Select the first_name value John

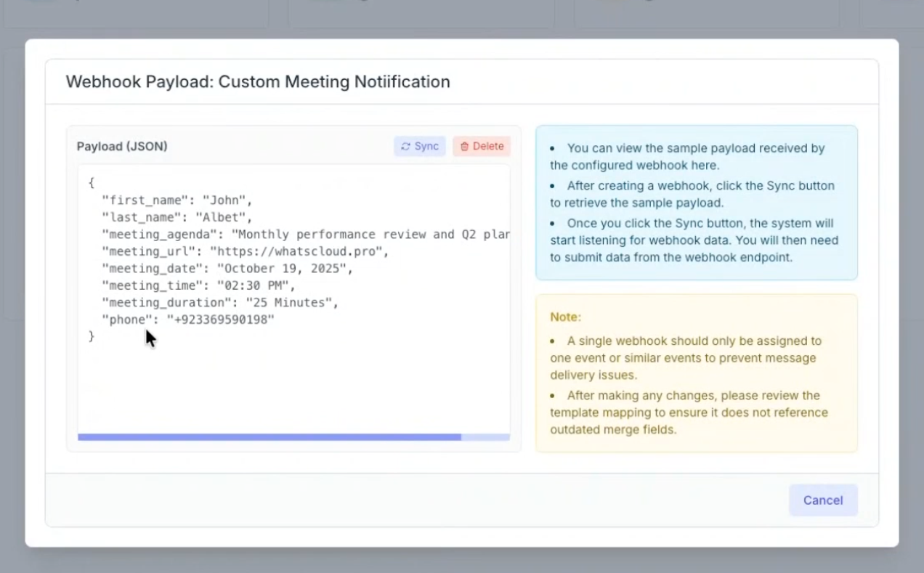click(x=230, y=200)
